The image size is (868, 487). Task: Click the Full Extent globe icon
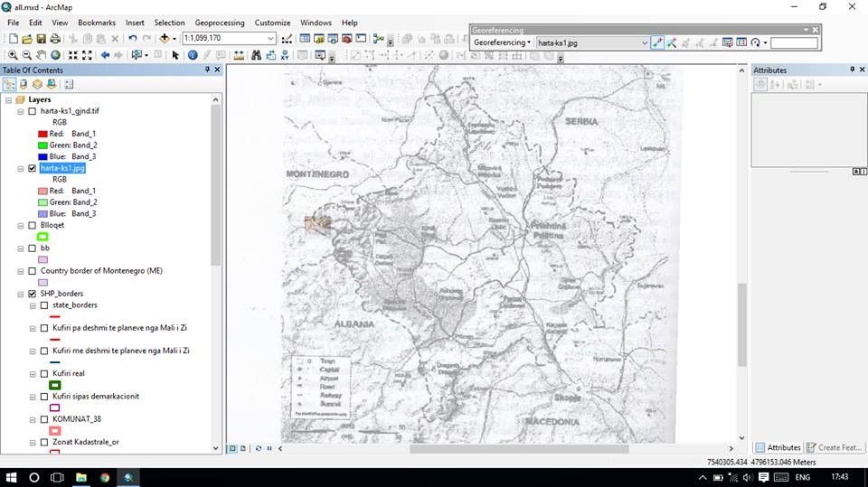click(56, 55)
